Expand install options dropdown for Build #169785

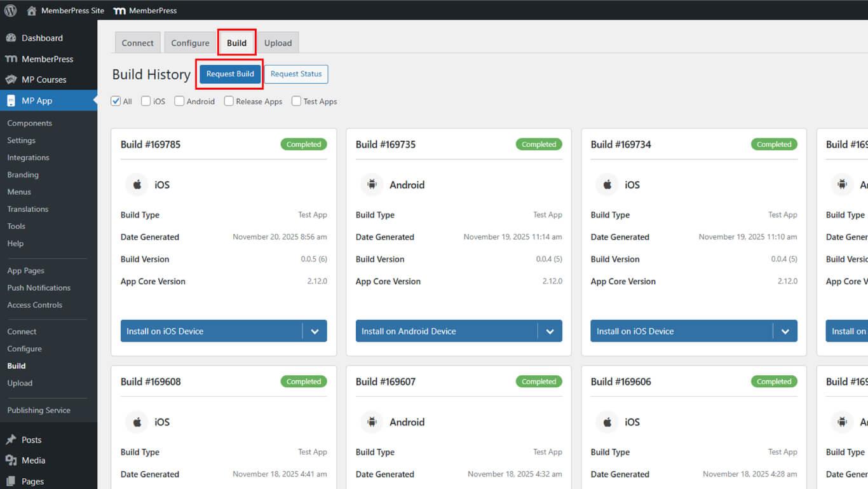click(x=315, y=331)
